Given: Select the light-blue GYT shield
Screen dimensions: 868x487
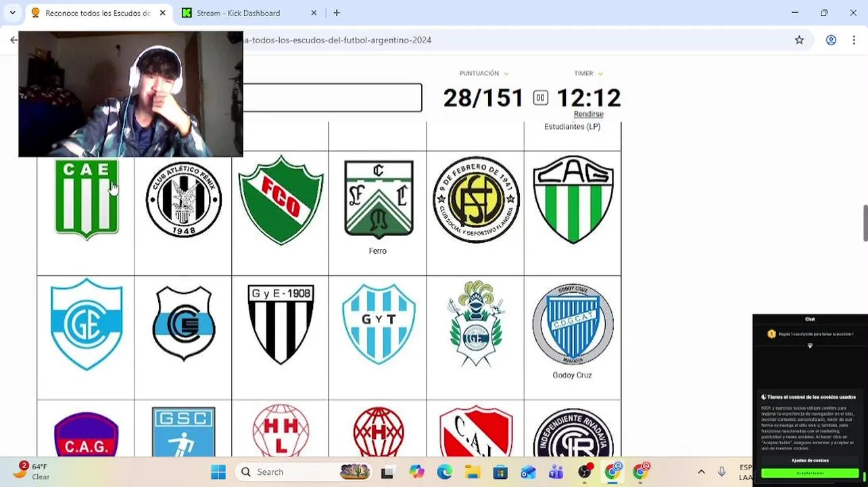Looking at the screenshot, I should 378,324.
